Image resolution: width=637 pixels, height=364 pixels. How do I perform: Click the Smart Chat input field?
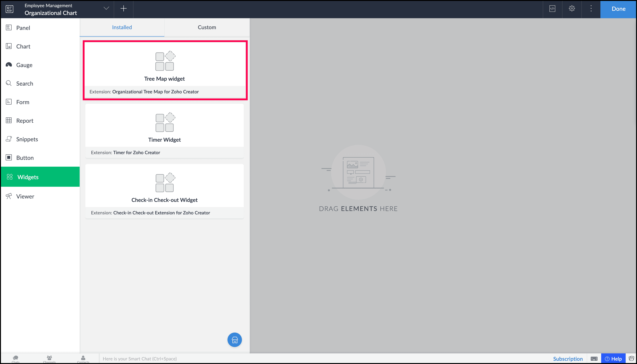point(200,359)
